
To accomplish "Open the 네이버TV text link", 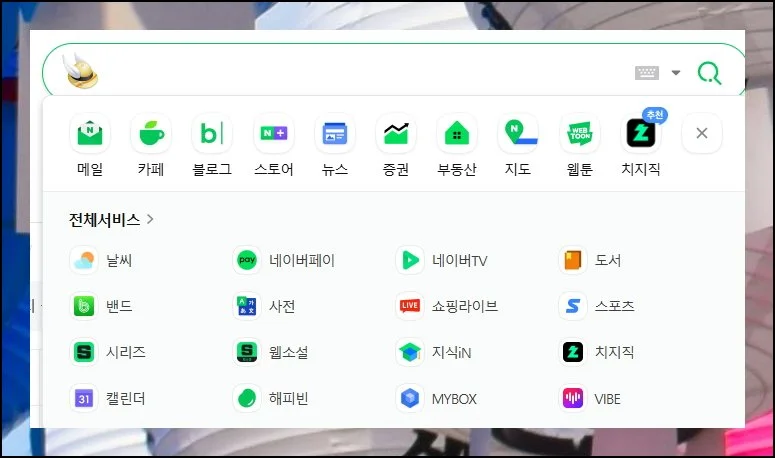I will click(x=460, y=260).
